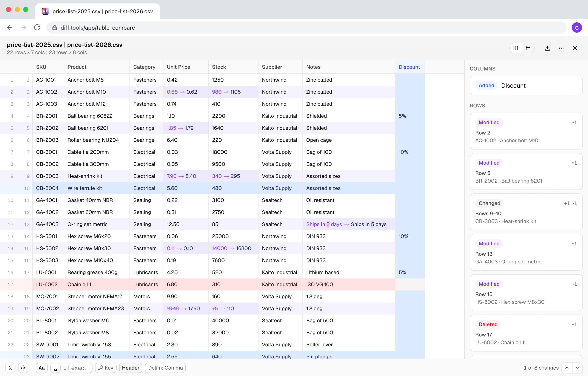Choose a Key column for matching

[x=106, y=368]
